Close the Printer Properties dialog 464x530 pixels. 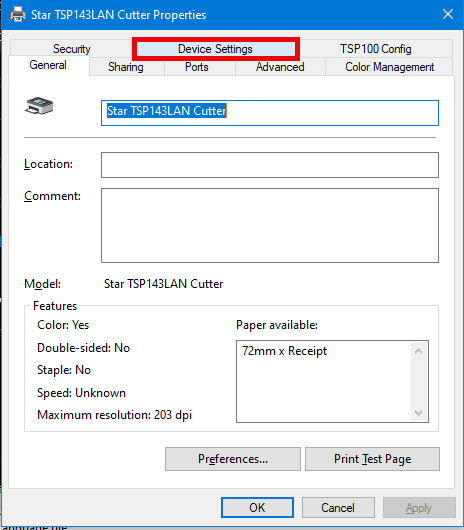click(x=448, y=15)
